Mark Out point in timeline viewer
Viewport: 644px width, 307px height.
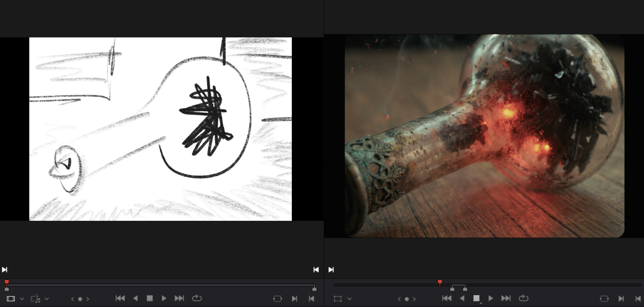click(x=638, y=299)
